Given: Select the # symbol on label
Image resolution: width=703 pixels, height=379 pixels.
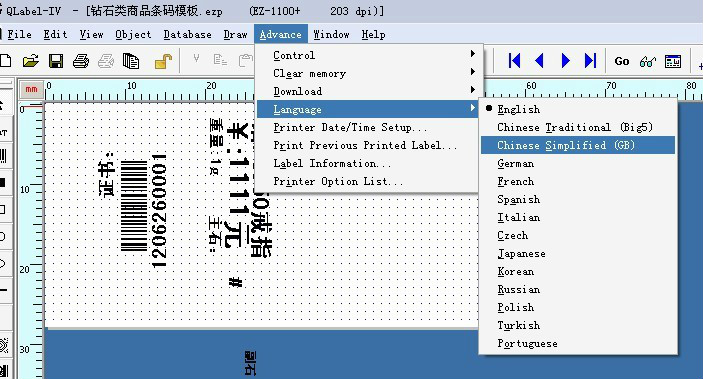Looking at the screenshot, I should 235,282.
